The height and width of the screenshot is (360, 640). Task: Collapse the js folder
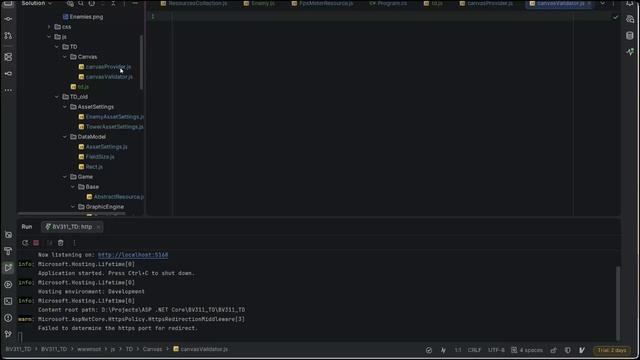click(49, 37)
